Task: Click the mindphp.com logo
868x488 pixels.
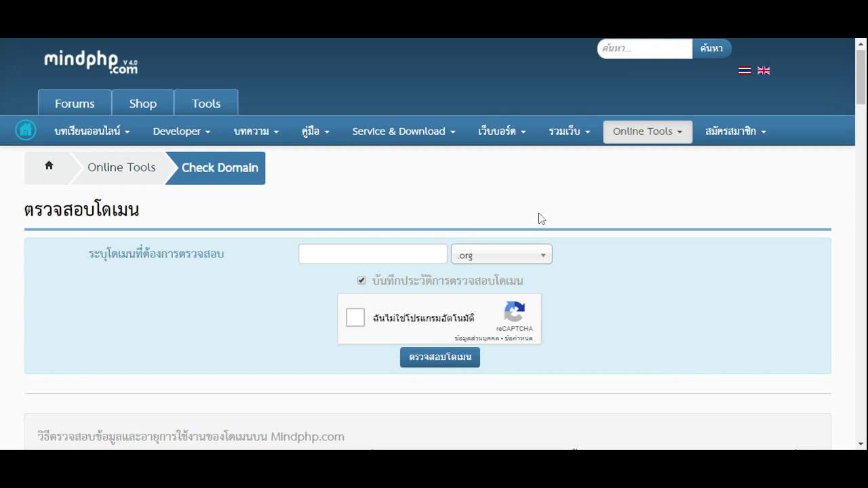Action: pyautogui.click(x=91, y=62)
